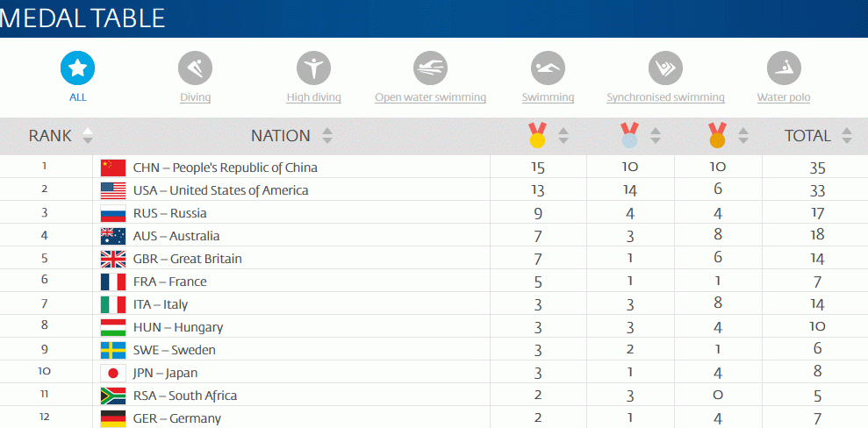
Task: Sort by gold medal count
Action: [563, 136]
